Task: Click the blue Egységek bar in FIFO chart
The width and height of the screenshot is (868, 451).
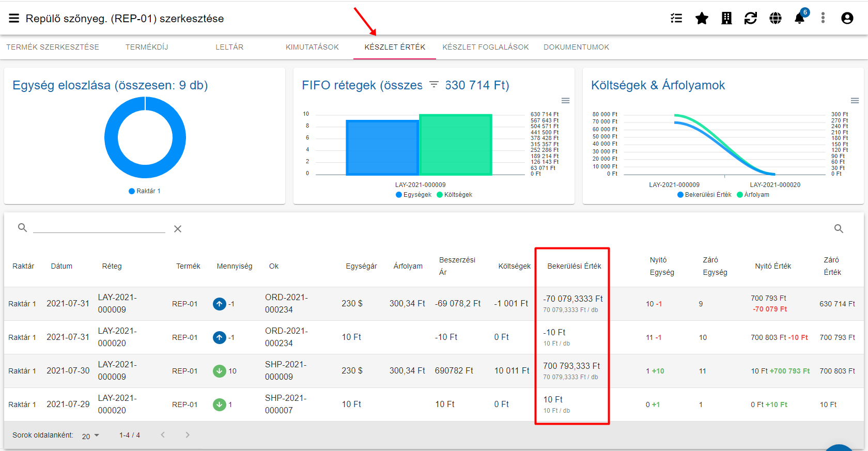Action: point(382,148)
